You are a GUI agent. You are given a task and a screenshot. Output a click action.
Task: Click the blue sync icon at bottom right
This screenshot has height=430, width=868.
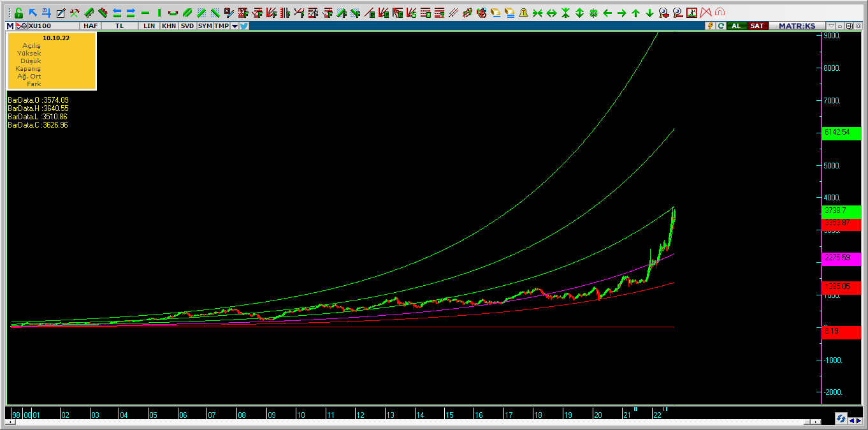(x=841, y=419)
